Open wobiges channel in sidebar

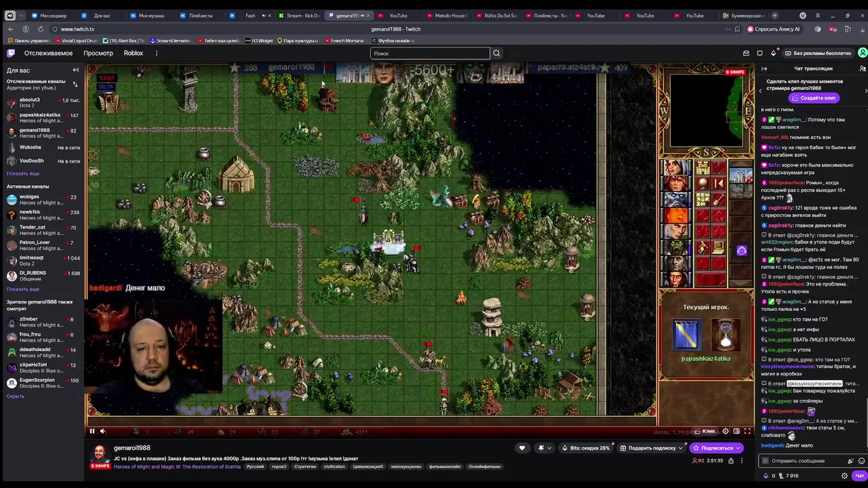43,199
